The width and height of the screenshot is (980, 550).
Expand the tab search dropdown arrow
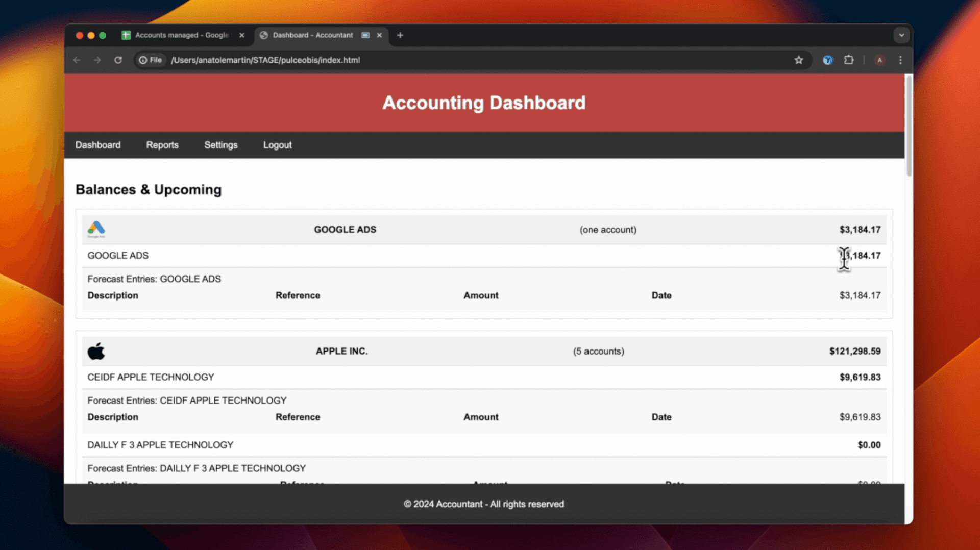pos(901,35)
